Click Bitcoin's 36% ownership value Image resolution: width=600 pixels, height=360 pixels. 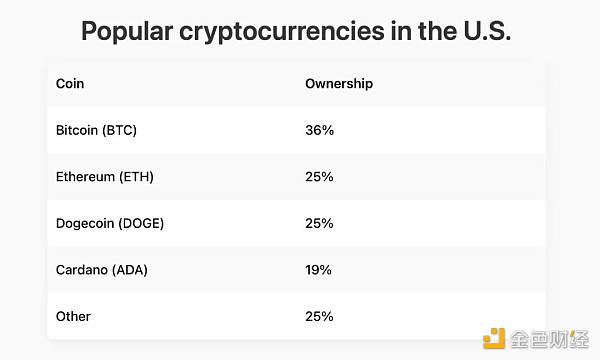(320, 130)
